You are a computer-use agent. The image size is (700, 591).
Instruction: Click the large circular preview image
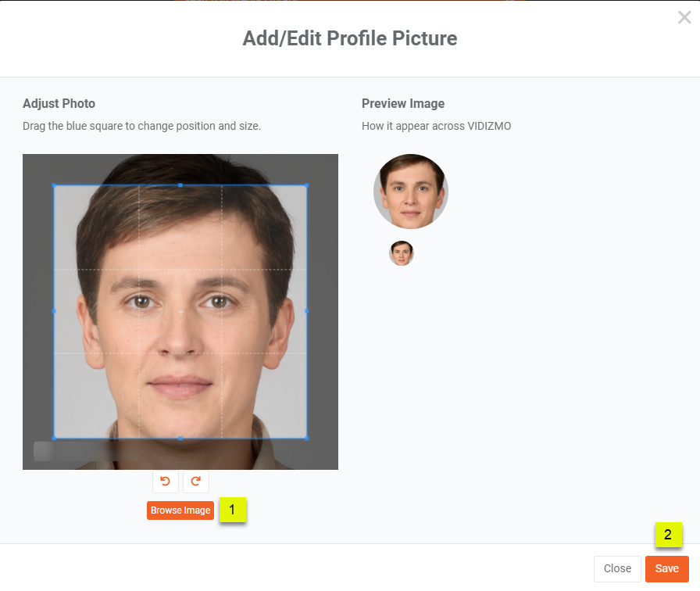click(411, 192)
